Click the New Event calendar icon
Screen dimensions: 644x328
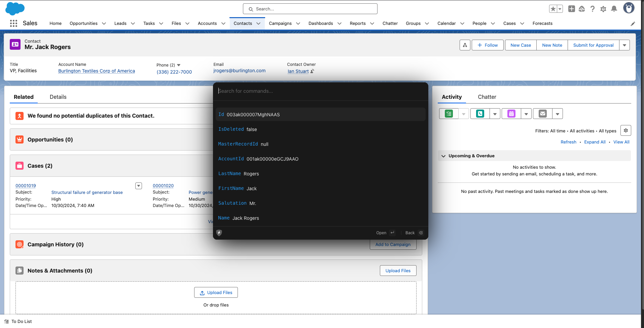tap(511, 114)
